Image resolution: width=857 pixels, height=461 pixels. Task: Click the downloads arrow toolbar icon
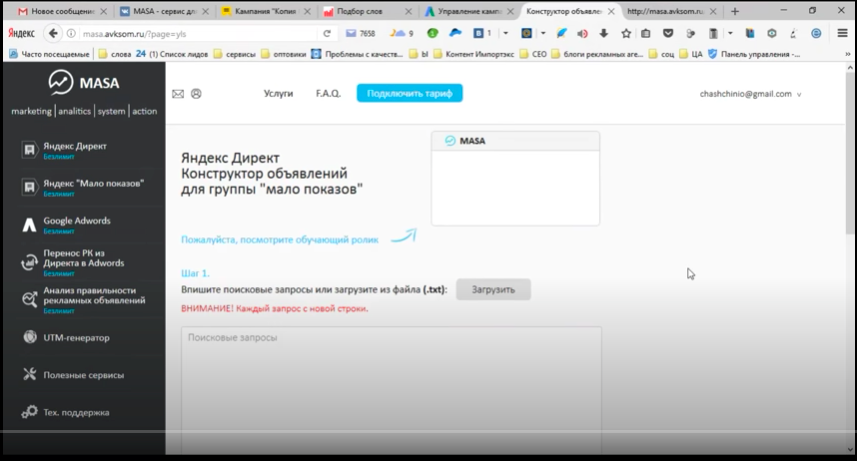coord(604,33)
